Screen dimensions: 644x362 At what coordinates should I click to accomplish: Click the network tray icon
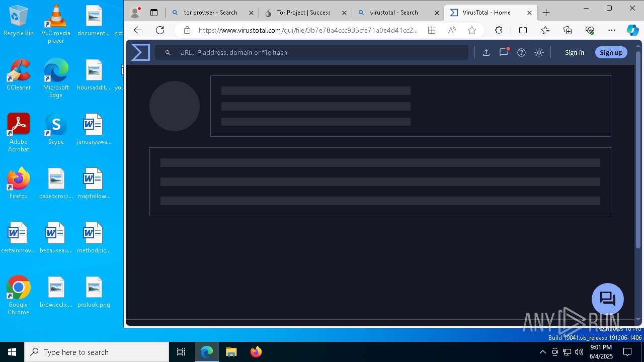point(567,352)
